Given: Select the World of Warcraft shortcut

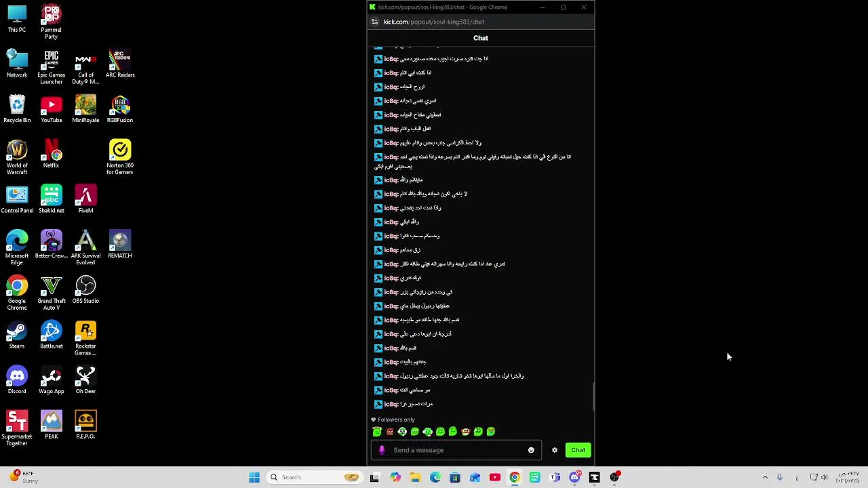Looking at the screenshot, I should 17,157.
